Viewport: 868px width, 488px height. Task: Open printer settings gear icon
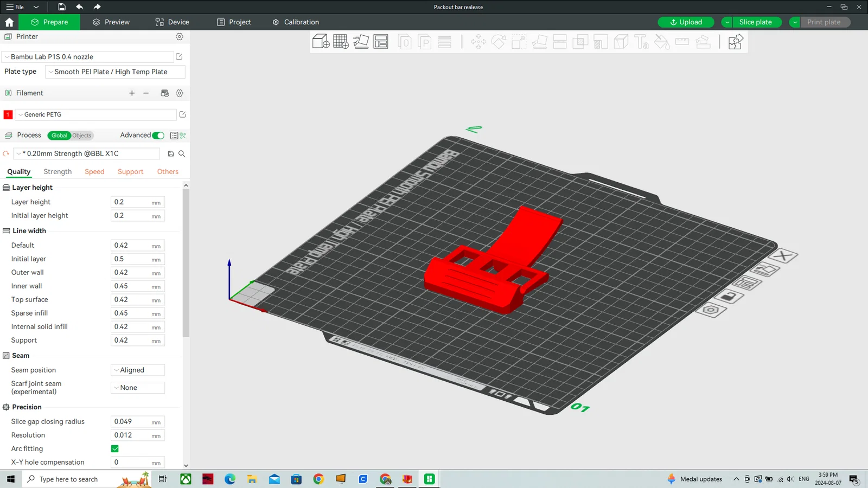click(180, 37)
